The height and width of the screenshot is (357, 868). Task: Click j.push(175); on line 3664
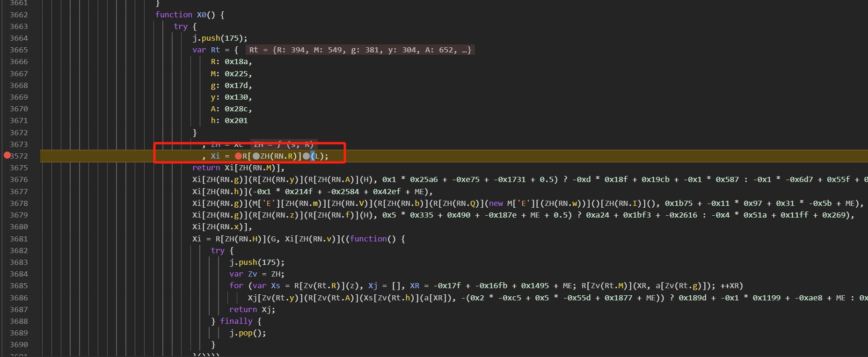pyautogui.click(x=220, y=38)
